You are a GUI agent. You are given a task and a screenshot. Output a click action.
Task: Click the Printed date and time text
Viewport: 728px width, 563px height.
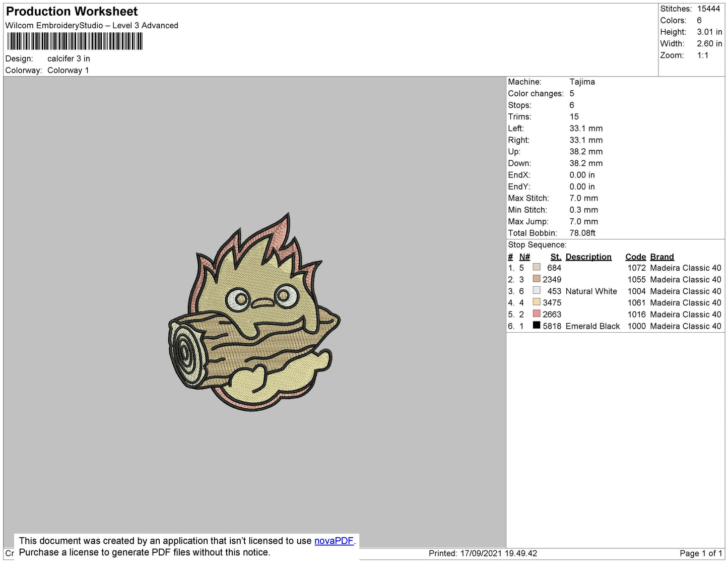[x=483, y=553]
